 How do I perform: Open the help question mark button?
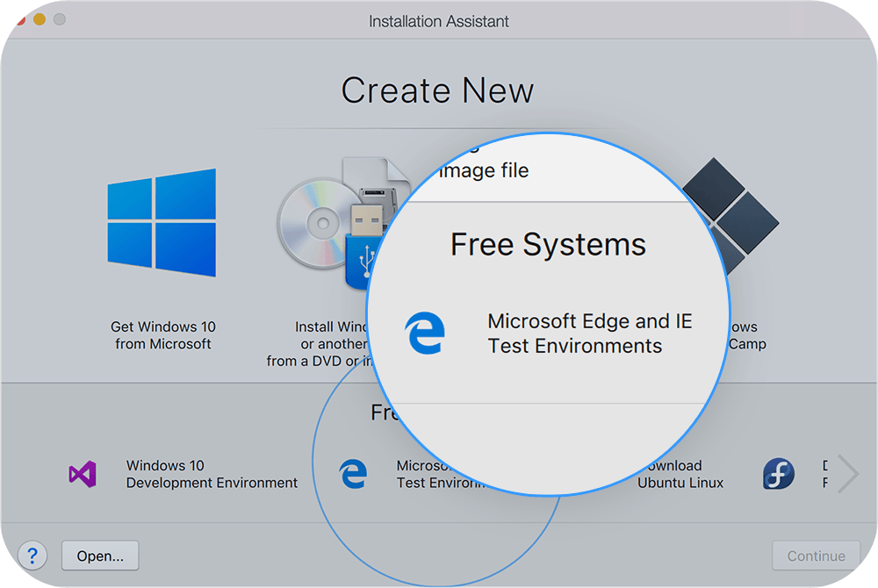(32, 556)
